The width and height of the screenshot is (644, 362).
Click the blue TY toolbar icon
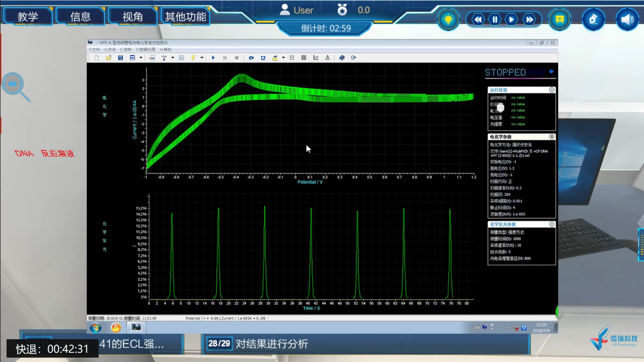[x=263, y=58]
